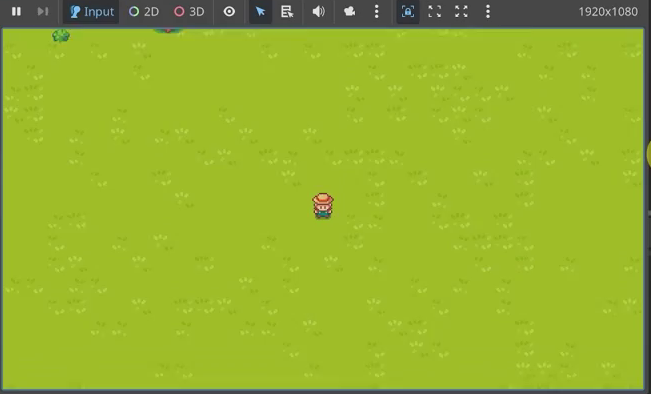Select the 3D node selection mode
Viewport: 651px width, 394px height.
189,11
